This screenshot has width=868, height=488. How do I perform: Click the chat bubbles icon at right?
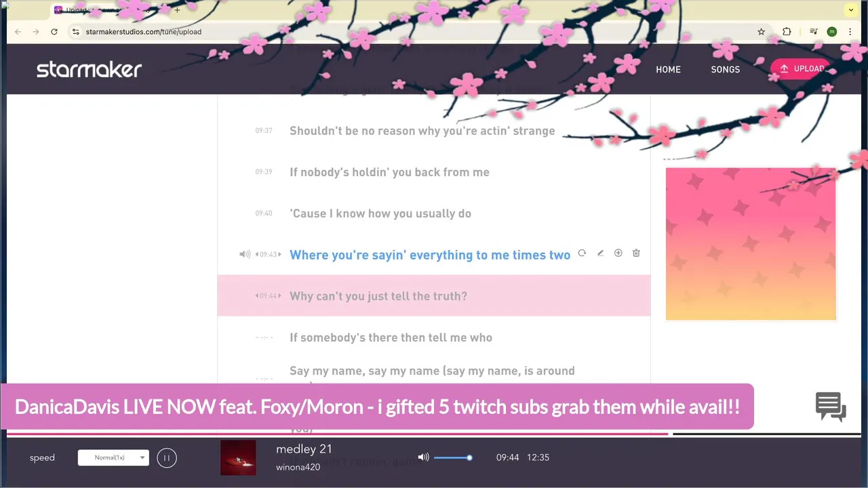click(831, 407)
